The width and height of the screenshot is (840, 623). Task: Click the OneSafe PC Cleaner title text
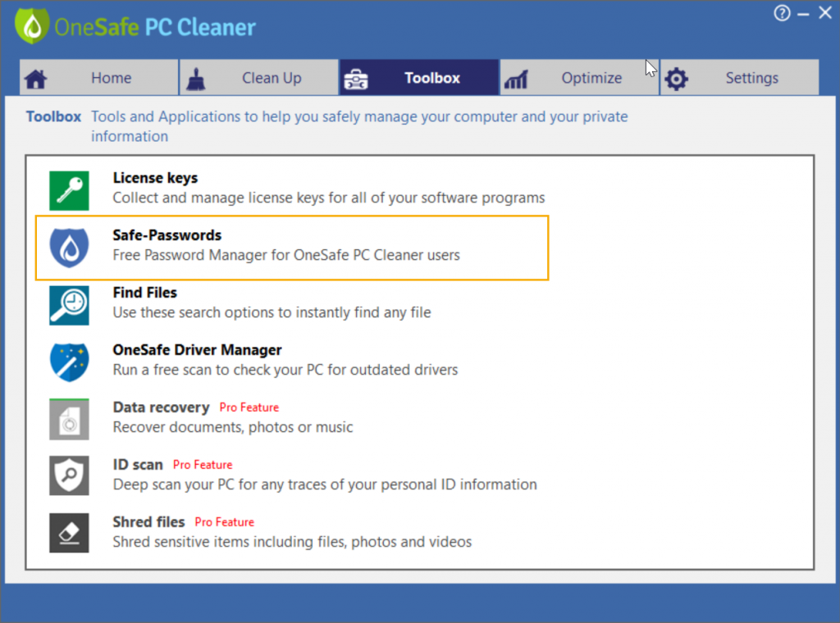[155, 27]
